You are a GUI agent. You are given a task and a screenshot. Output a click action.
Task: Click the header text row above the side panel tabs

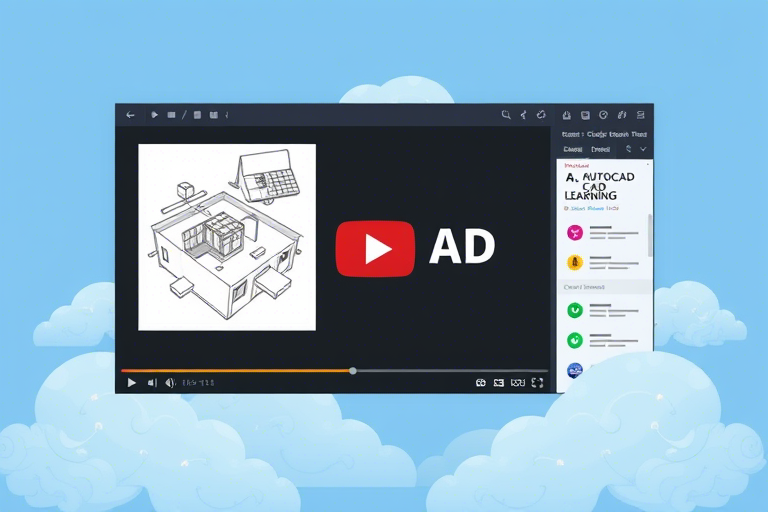(604, 134)
